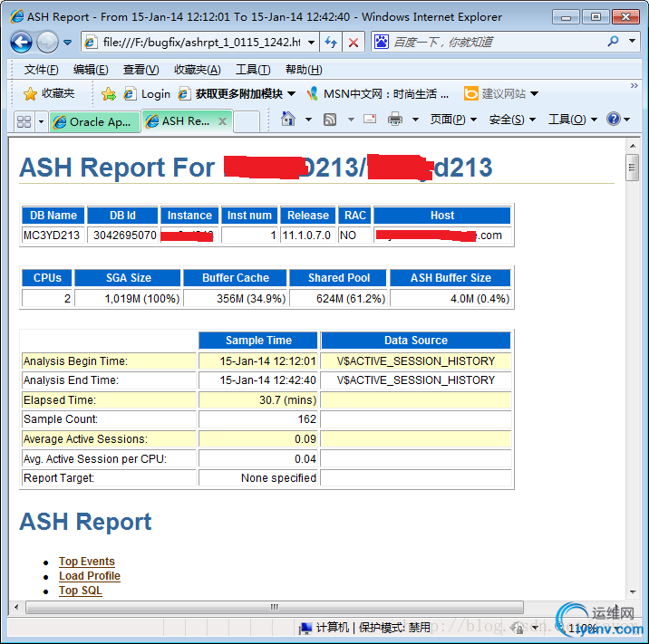Expand the RSS feeds dropdown arrow
The width and height of the screenshot is (649, 644).
351,120
